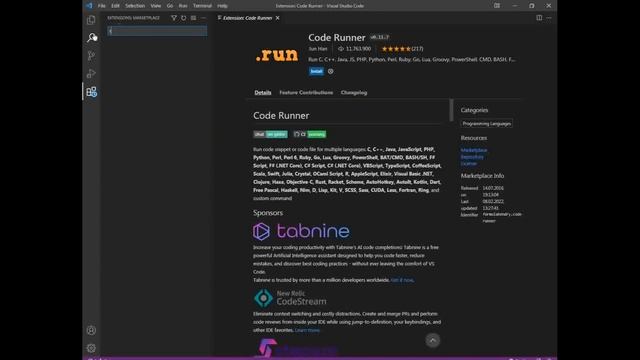Select the Extension: Code Runner editor tab
The image size is (640, 360).
pos(248,18)
